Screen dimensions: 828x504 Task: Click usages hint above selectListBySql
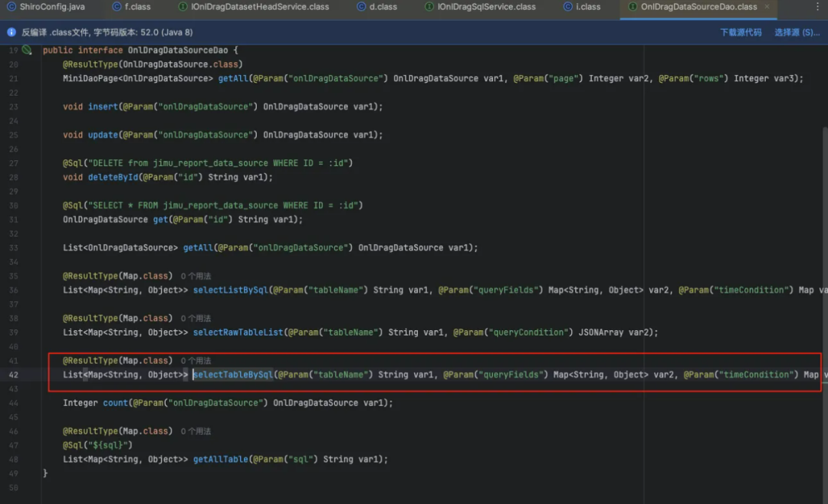pyautogui.click(x=195, y=276)
